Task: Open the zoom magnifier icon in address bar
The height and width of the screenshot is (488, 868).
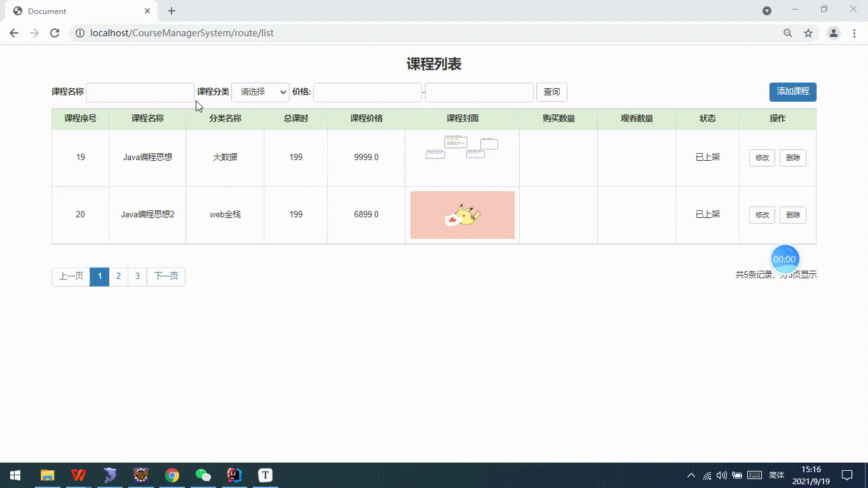Action: pyautogui.click(x=788, y=33)
